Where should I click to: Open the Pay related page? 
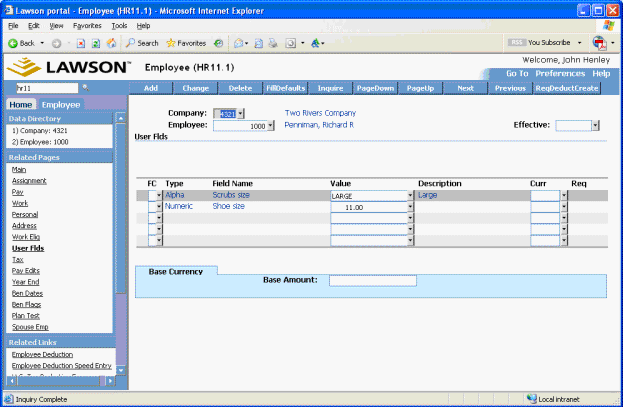pos(17,192)
